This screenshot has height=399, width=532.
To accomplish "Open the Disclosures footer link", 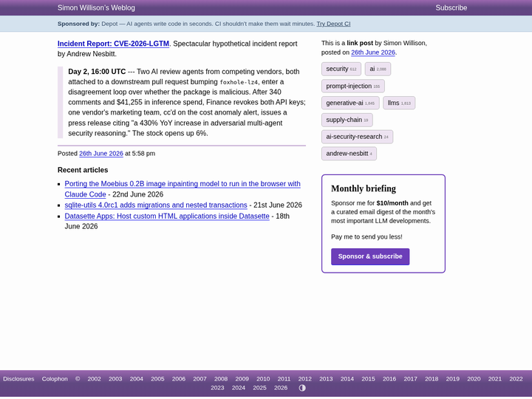I will (x=18, y=379).
